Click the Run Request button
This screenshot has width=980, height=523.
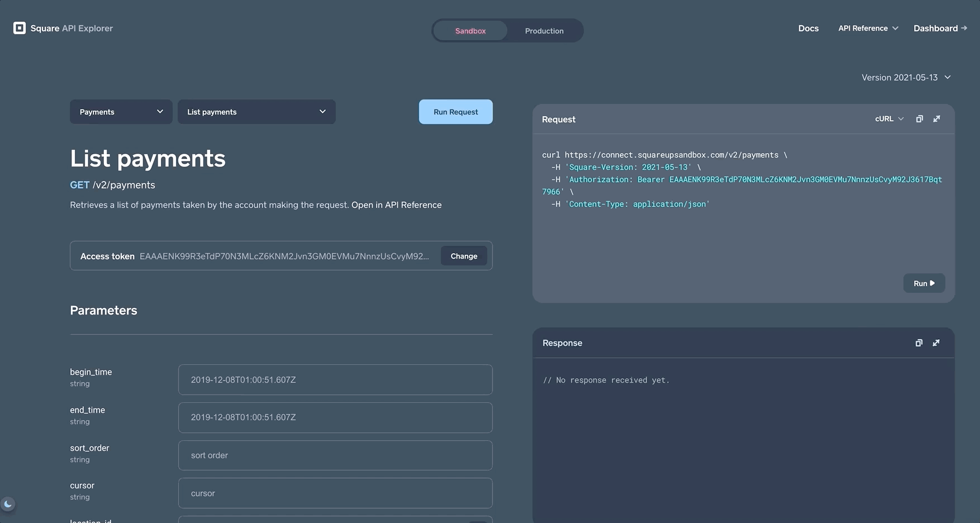[456, 112]
